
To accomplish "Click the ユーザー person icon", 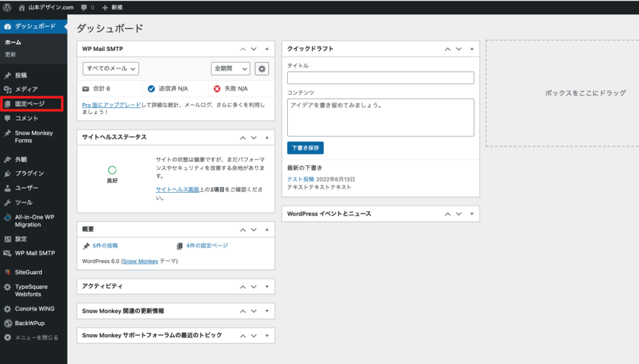I will 7,188.
